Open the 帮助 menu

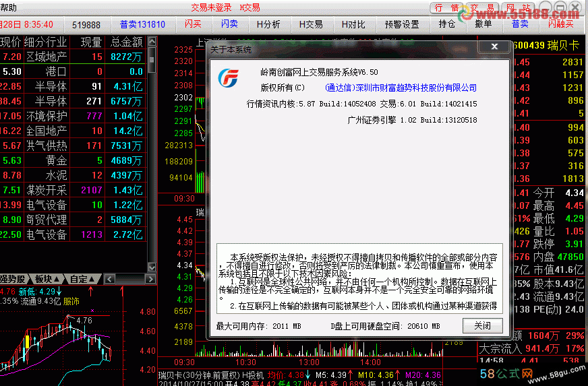pyautogui.click(x=9, y=7)
